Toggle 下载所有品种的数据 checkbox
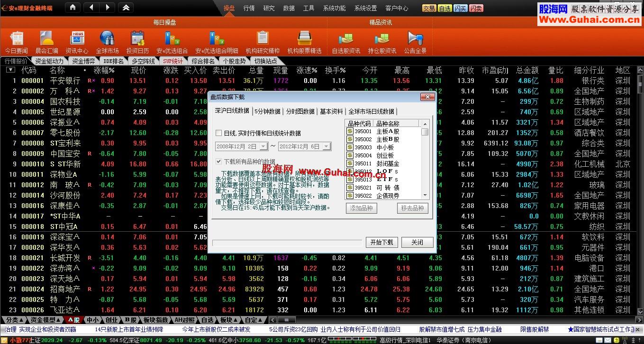This screenshot has height=344, width=644. (x=218, y=161)
